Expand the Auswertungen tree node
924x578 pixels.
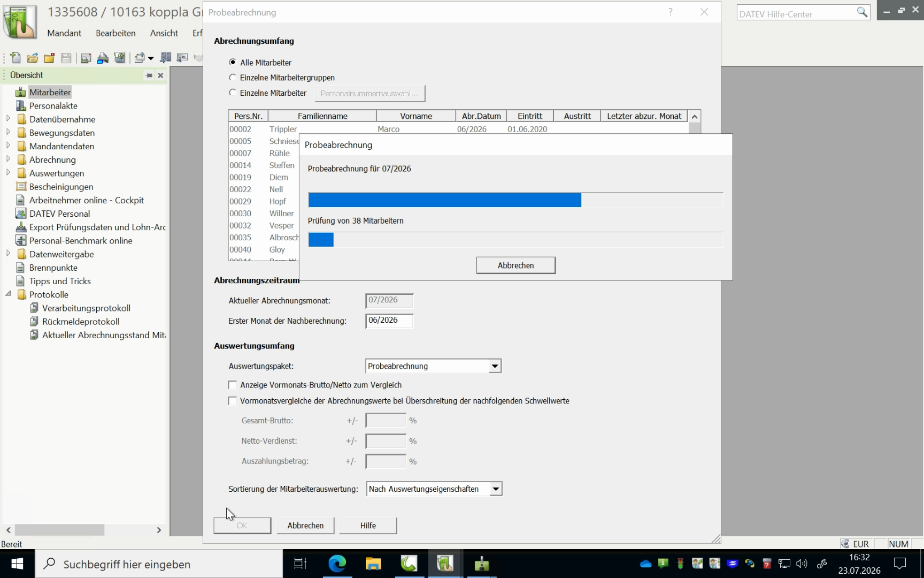pos(8,172)
